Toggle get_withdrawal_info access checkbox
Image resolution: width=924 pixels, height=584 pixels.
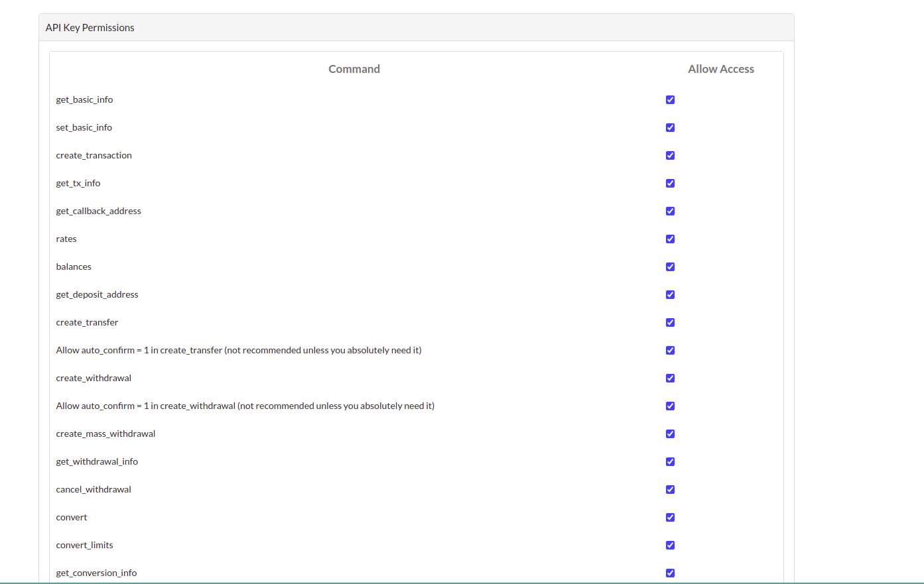tap(670, 462)
